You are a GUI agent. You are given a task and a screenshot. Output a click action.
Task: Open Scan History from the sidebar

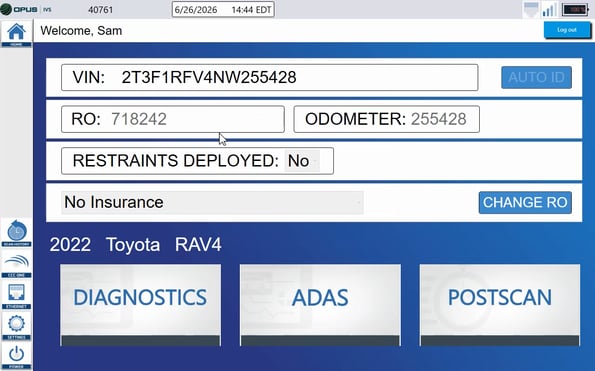tap(16, 233)
